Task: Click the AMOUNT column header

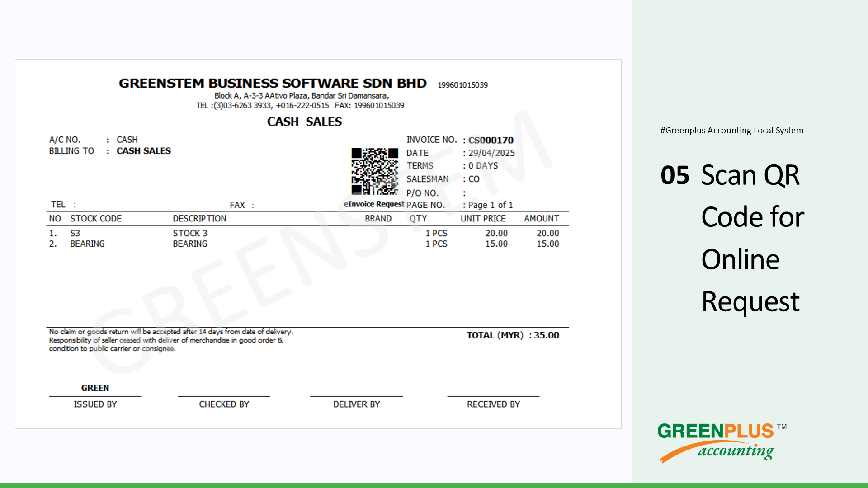Action: point(542,219)
